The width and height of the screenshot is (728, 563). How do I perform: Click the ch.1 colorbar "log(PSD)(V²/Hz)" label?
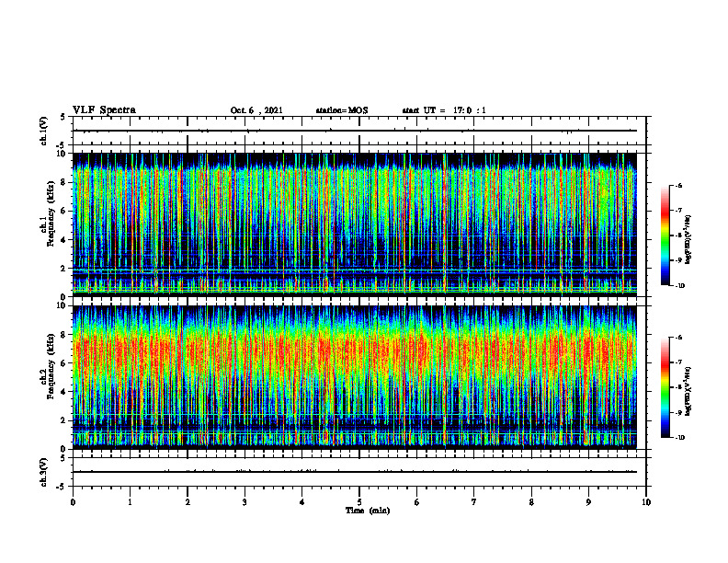coord(688,240)
